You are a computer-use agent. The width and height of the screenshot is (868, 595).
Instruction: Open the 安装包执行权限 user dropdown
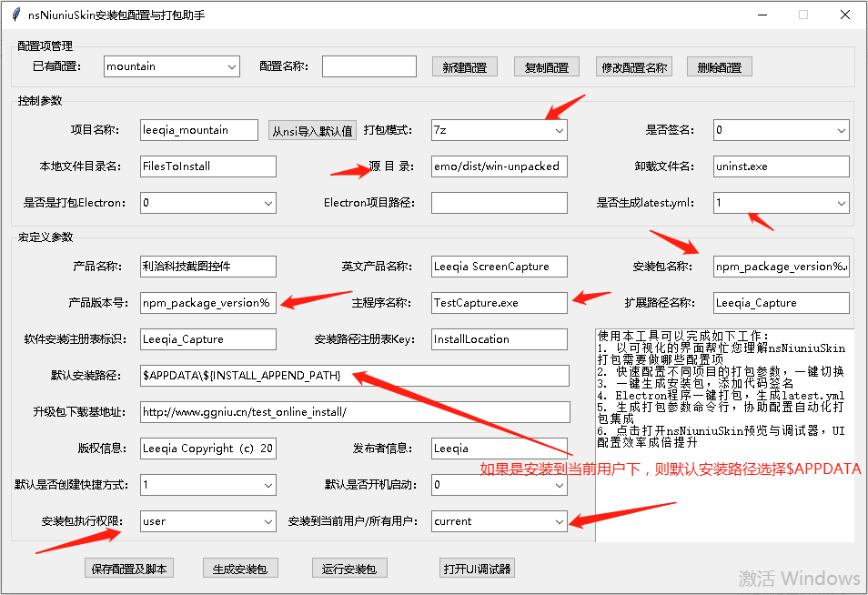pyautogui.click(x=208, y=521)
